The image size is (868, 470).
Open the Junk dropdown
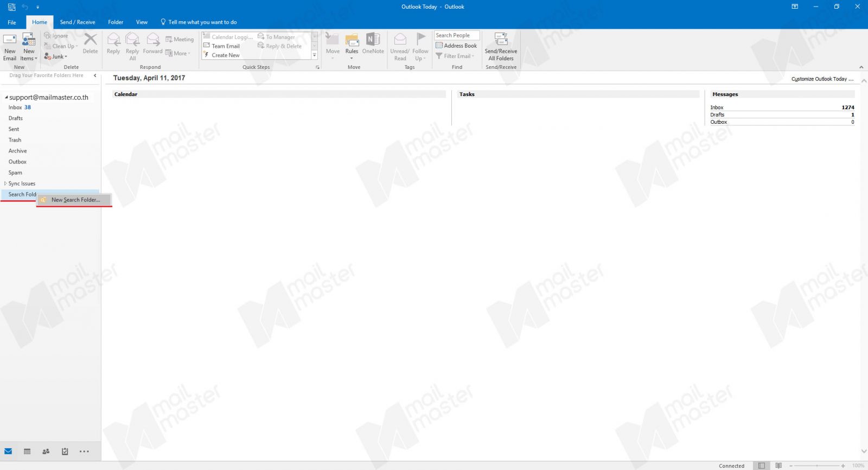click(x=56, y=56)
